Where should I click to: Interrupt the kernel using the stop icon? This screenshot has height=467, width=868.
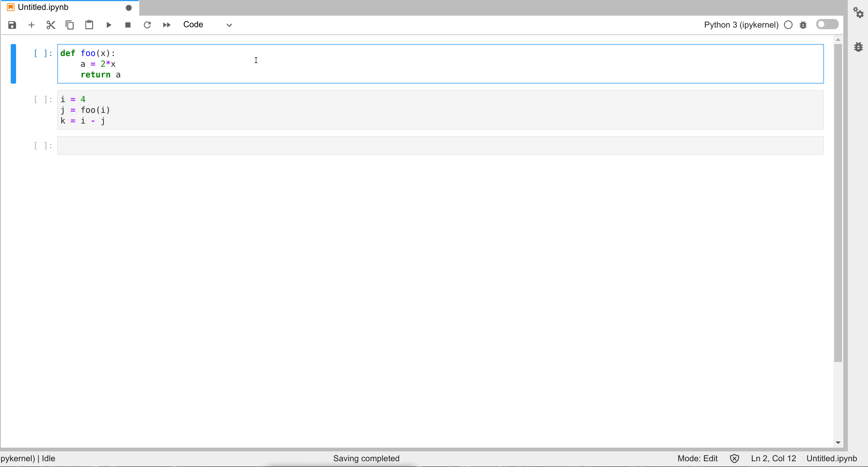[128, 25]
